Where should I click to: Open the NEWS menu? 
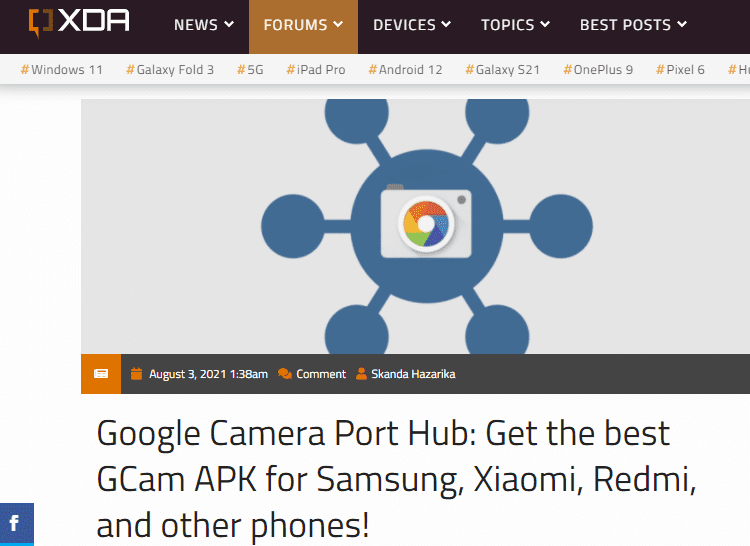point(204,25)
